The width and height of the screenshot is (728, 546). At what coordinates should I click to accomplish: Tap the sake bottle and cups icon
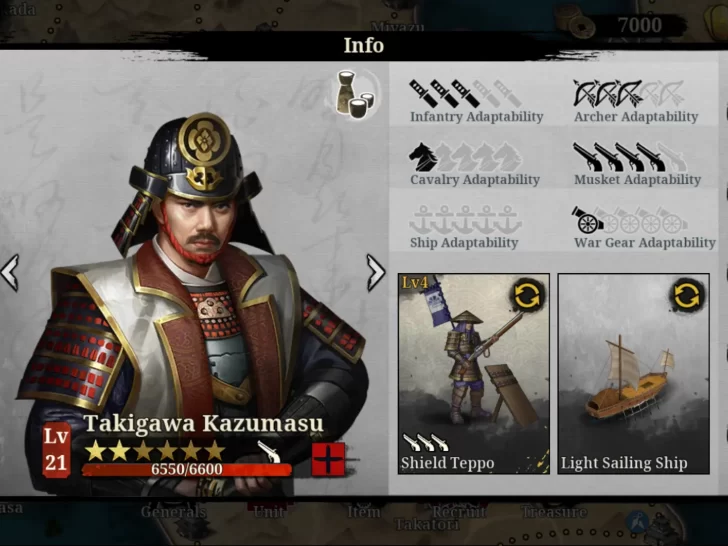(357, 94)
